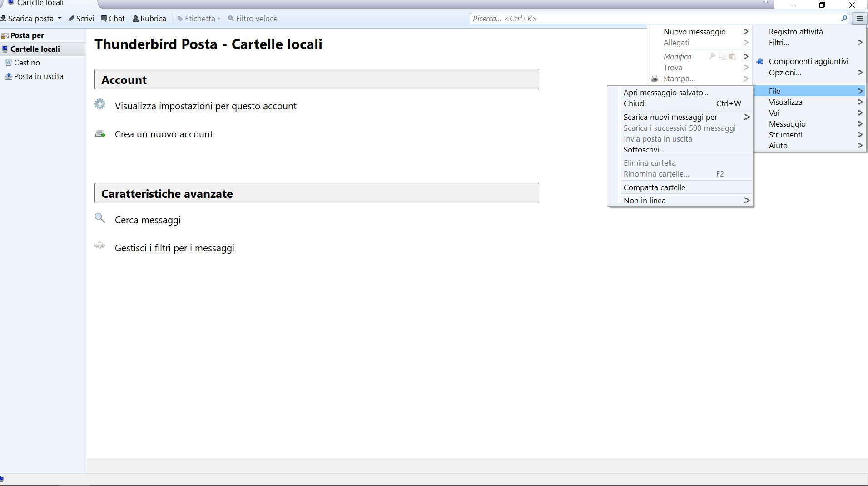The height and width of the screenshot is (486, 868).
Task: Click the status bar icon at bottom left
Action: [2, 479]
